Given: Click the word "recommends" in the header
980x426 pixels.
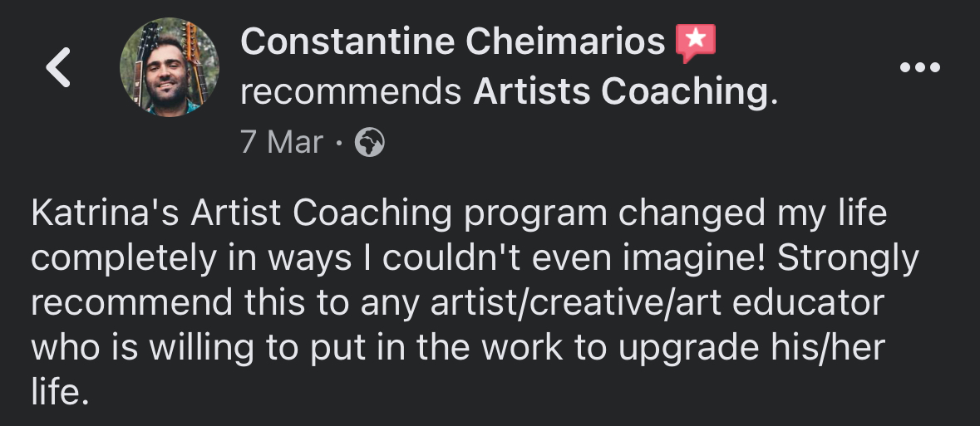Looking at the screenshot, I should (x=350, y=93).
